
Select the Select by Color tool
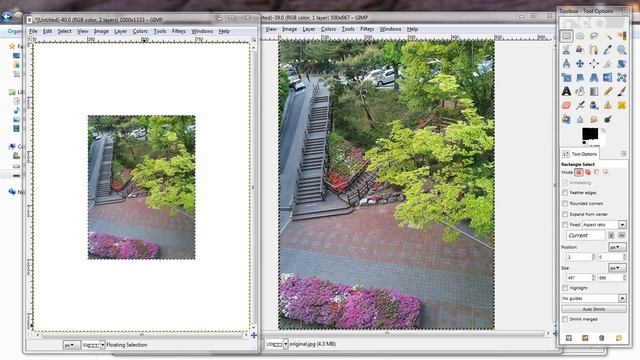(x=622, y=36)
